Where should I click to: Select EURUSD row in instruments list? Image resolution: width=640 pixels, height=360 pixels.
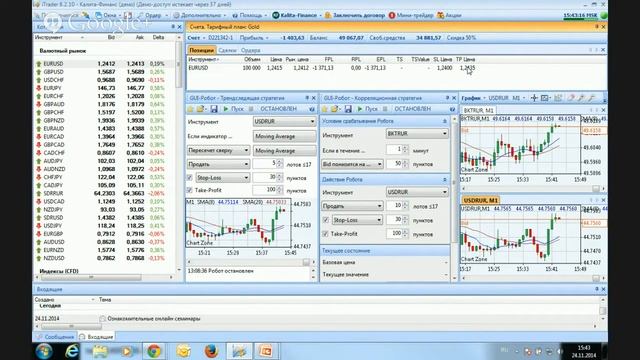coord(105,64)
